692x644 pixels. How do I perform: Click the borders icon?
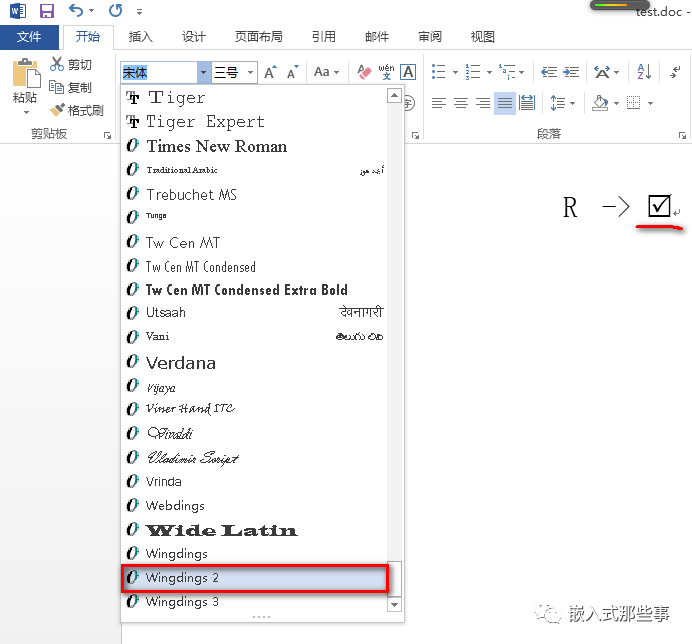click(633, 103)
